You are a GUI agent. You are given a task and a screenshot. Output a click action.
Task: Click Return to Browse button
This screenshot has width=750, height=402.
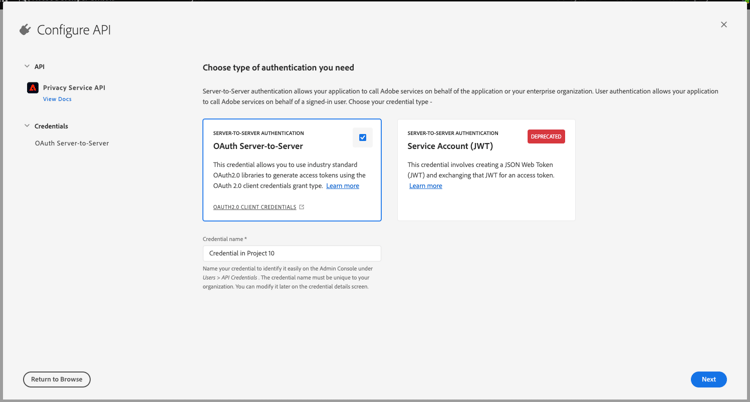click(57, 380)
